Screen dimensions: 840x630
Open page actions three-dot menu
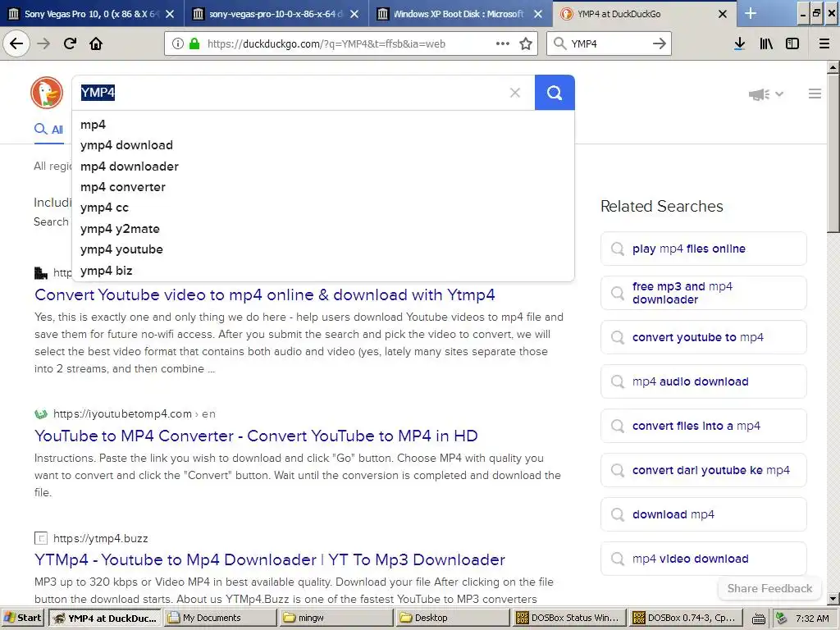tap(503, 43)
